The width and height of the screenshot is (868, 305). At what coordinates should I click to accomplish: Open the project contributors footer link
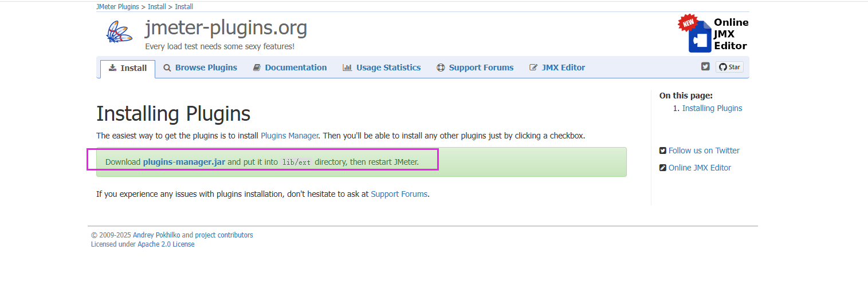tap(224, 235)
